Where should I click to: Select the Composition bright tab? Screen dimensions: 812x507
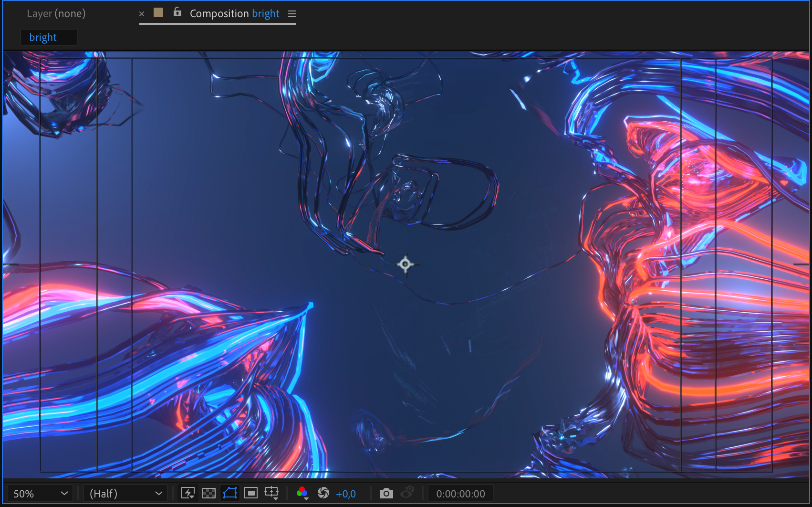click(234, 14)
